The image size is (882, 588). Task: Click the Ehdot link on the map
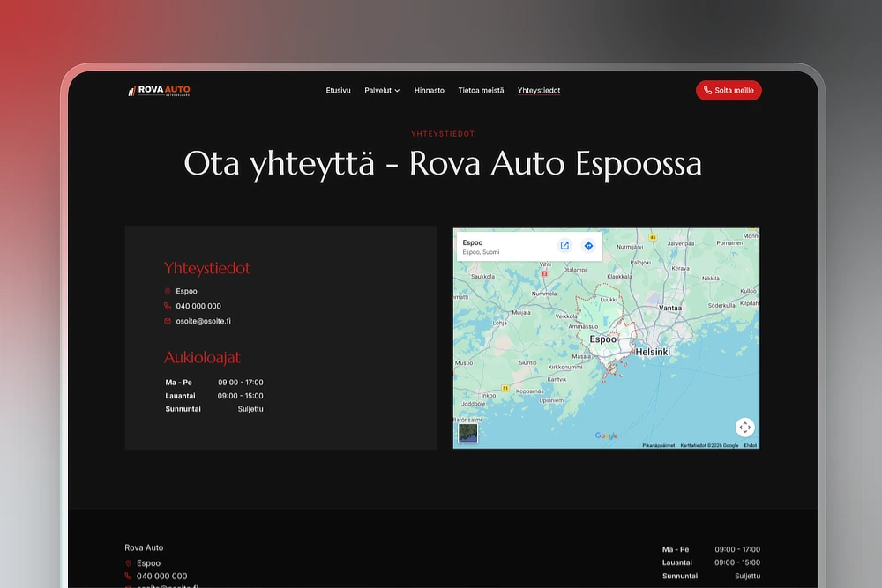[x=751, y=445]
